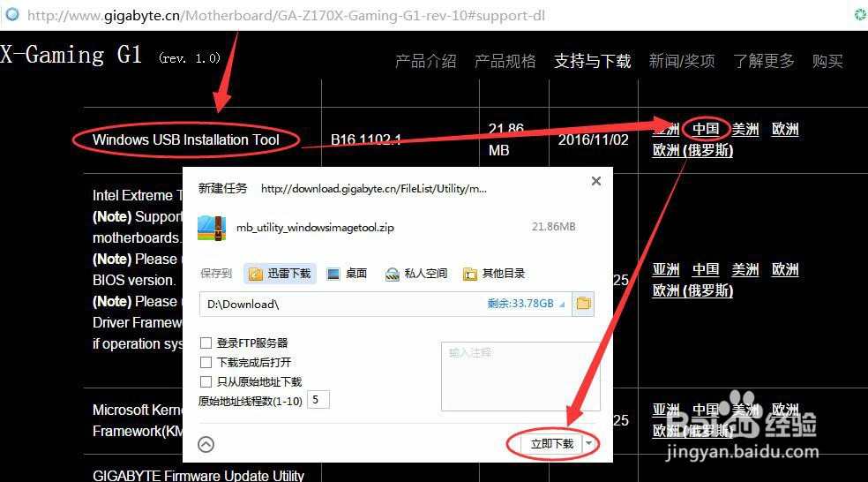Click the 2016/11/02 date cell

point(594,139)
